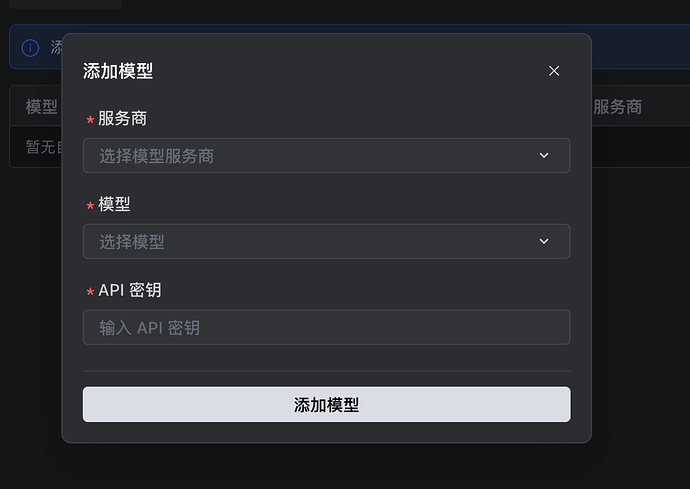The height and width of the screenshot is (489, 690).
Task: Focus the 输入 API 密钥 input field
Action: coord(326,327)
